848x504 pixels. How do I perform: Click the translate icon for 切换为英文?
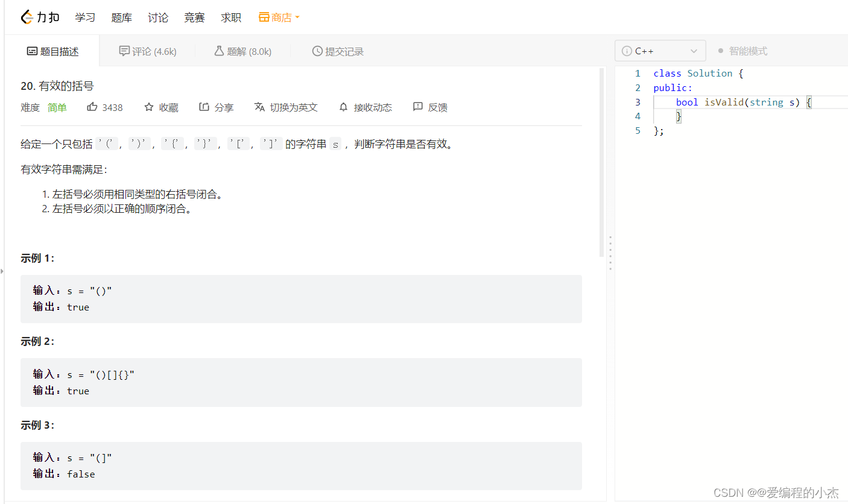click(259, 107)
